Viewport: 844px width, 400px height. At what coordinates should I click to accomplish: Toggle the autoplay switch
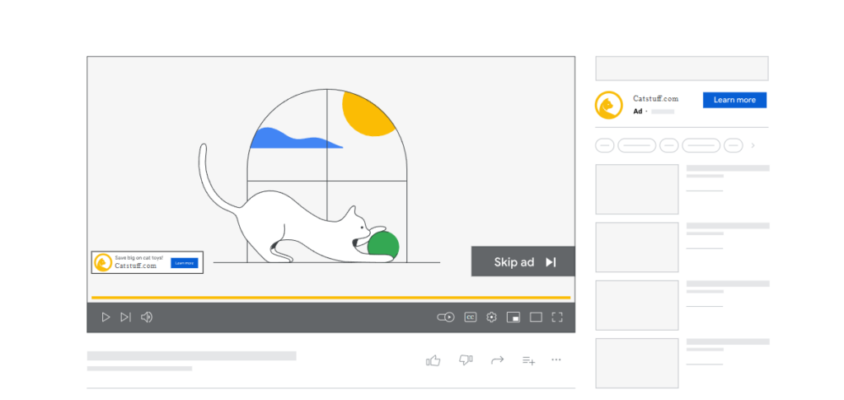[x=445, y=317]
